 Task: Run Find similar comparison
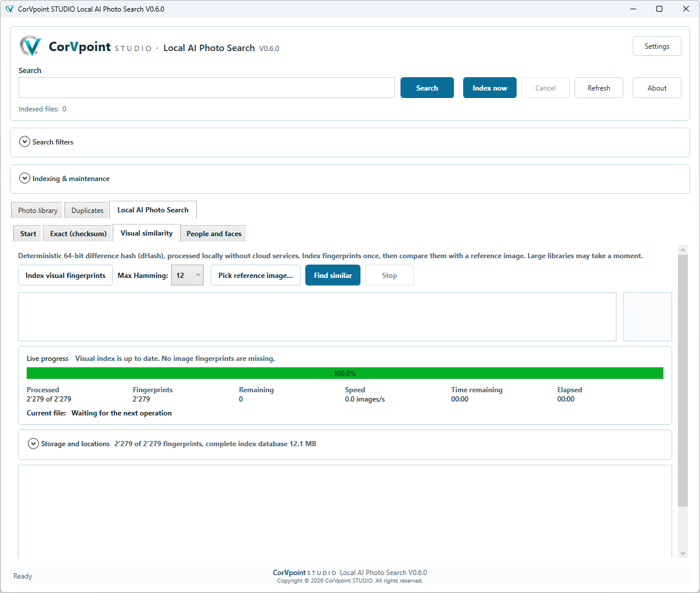(x=333, y=275)
